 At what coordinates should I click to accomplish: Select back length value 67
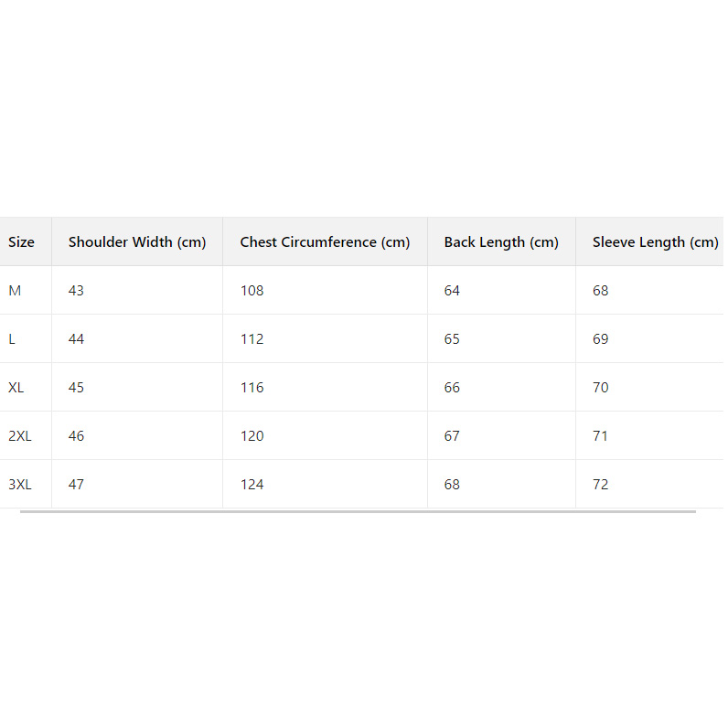[x=452, y=436]
